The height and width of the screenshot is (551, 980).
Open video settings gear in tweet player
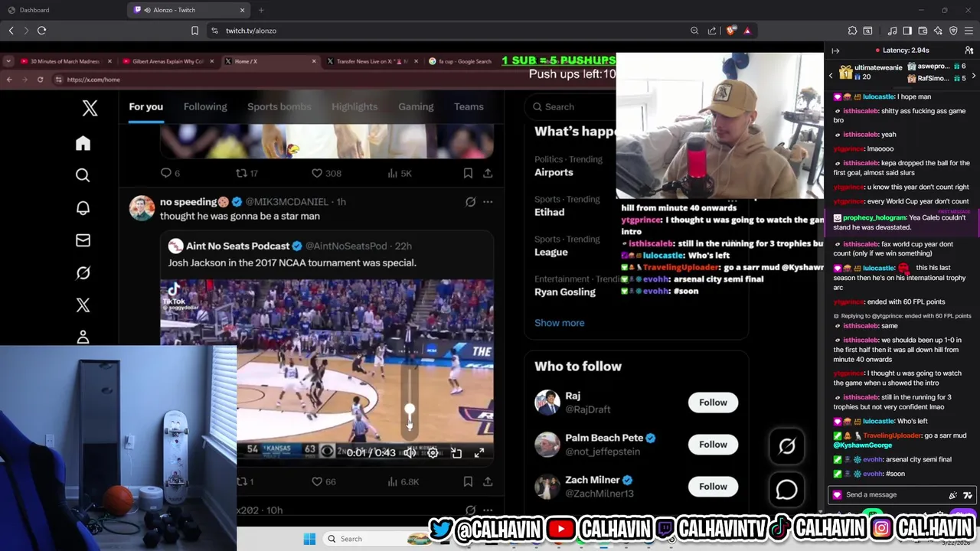[433, 453]
